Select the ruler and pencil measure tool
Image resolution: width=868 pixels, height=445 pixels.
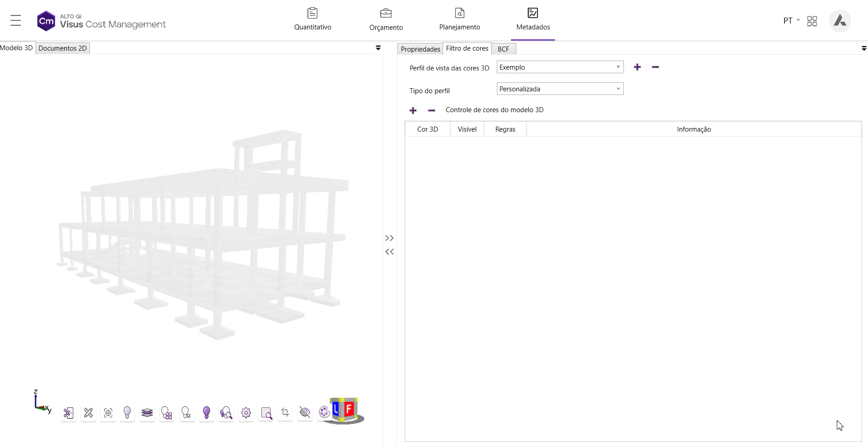click(x=88, y=413)
